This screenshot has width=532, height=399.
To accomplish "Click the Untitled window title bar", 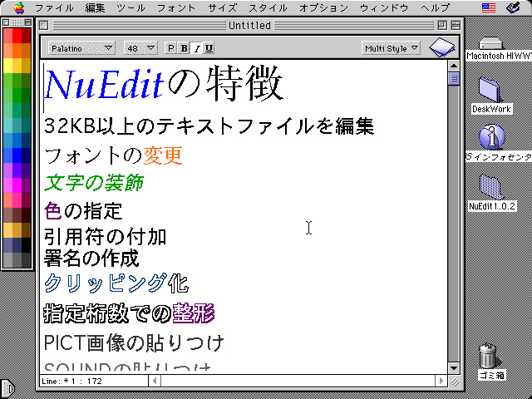I will click(x=249, y=25).
